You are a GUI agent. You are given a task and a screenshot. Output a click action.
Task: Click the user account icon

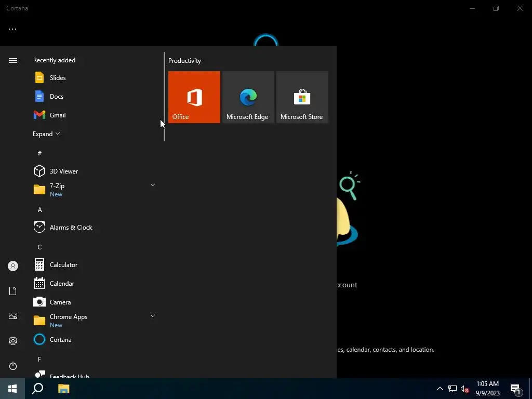tap(13, 266)
